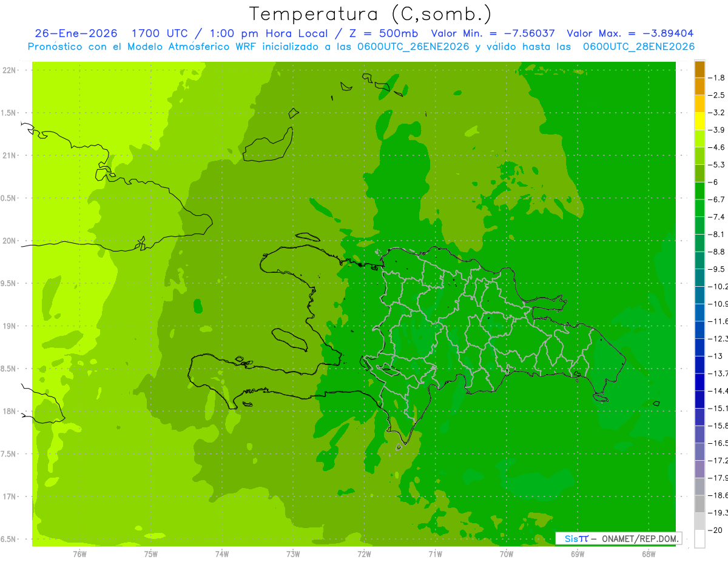
Task: Pick the teal swatch between -9.5 and -10.2
Action: [699, 278]
